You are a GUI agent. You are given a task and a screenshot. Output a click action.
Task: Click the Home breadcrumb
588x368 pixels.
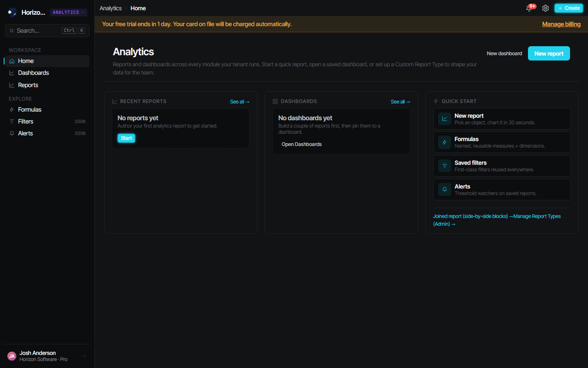[x=138, y=8]
